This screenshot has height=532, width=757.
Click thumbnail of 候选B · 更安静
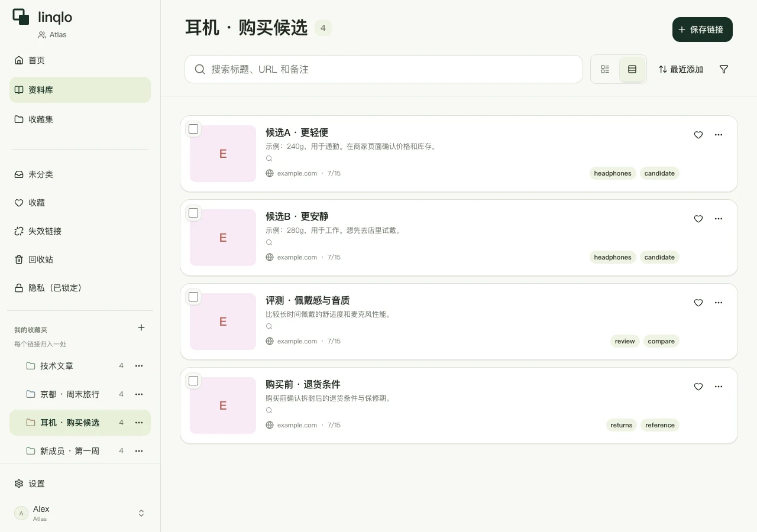[x=223, y=238]
